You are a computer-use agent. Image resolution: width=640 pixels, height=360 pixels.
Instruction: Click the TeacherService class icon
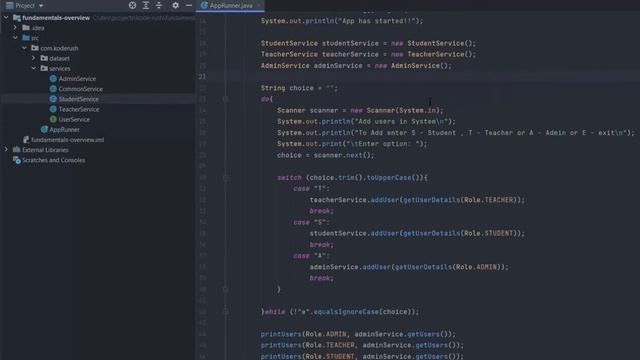tap(53, 109)
